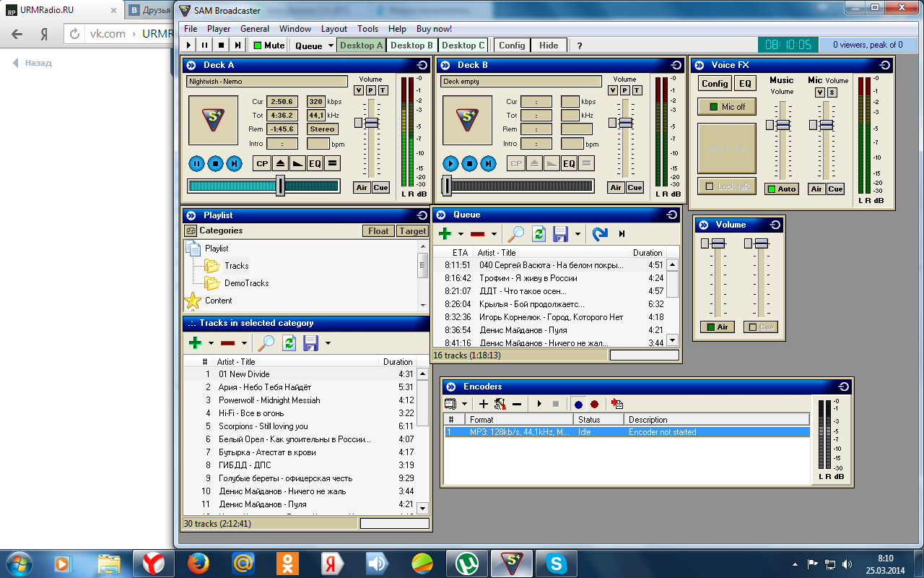924x578 pixels.
Task: Stop playback on Deck A
Action: 215,163
